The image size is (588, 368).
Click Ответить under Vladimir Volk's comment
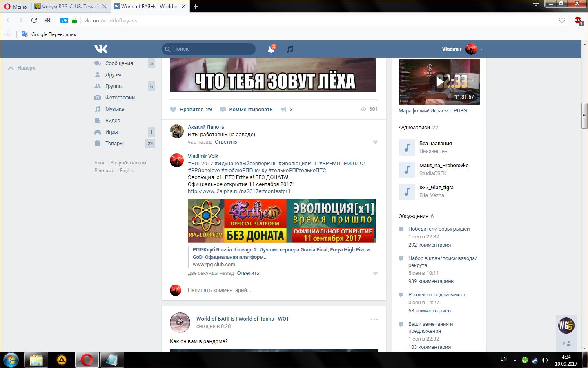248,273
